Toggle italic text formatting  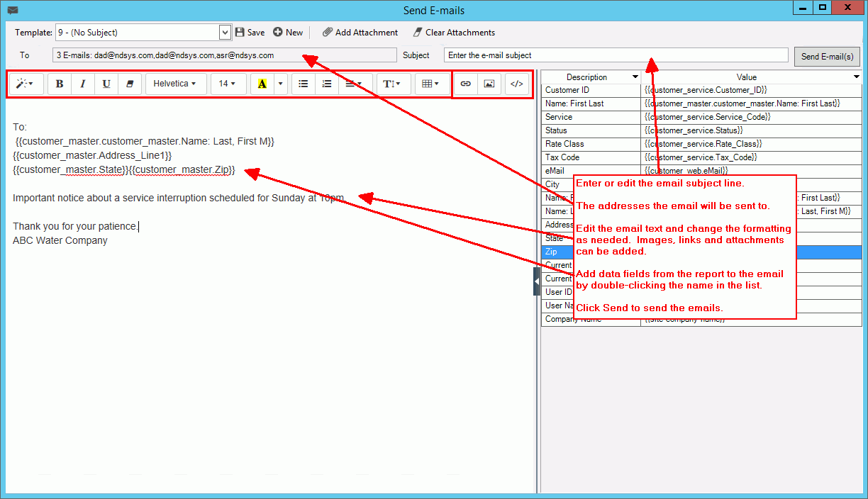83,84
